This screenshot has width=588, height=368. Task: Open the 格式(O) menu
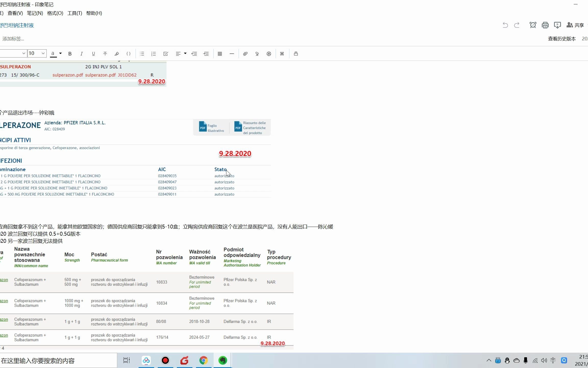point(55,13)
